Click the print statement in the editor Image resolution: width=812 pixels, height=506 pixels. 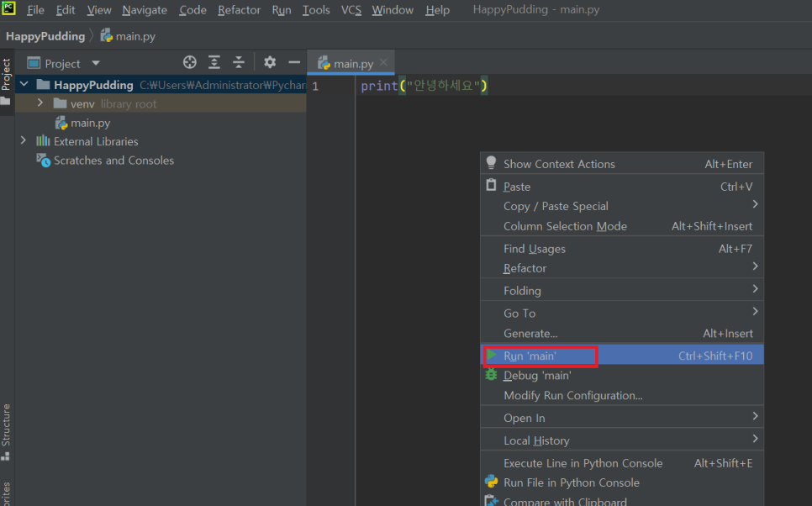coord(424,86)
